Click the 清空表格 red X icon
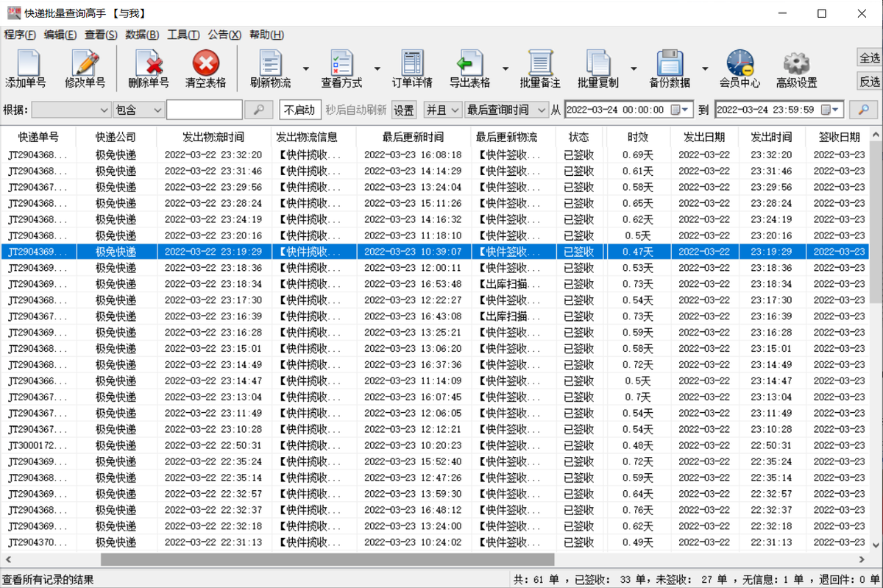This screenshot has width=883, height=588. pos(206,63)
